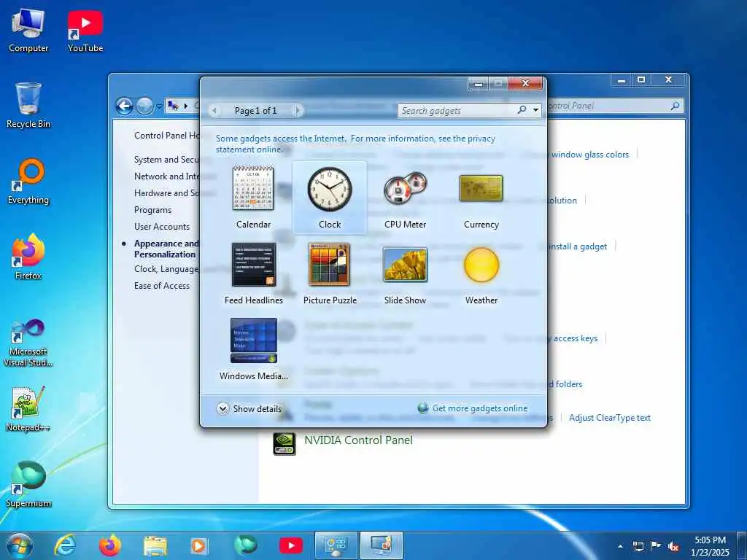Screen dimensions: 747x560
Task: Open Control Panel recent pages dropdown
Action: [x=159, y=106]
